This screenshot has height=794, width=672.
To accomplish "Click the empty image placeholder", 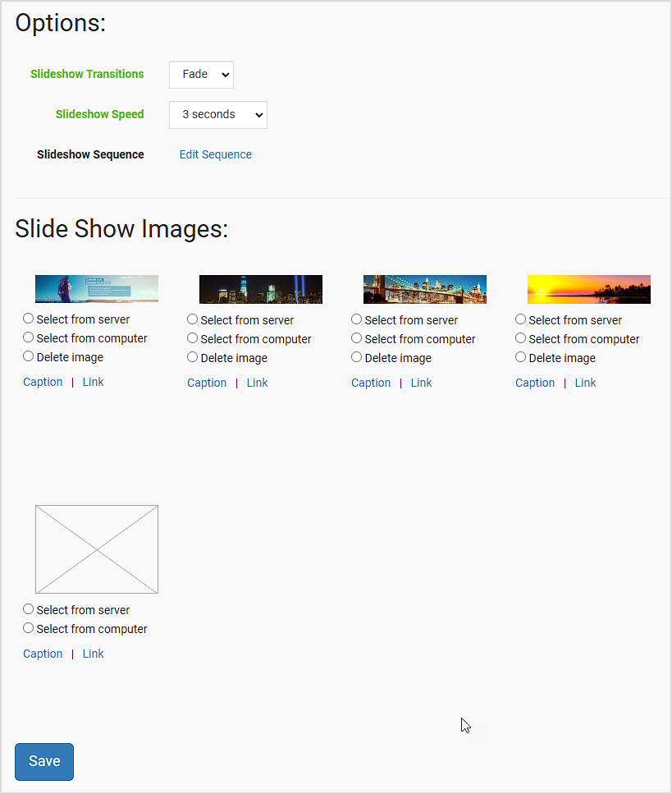I will (96, 548).
